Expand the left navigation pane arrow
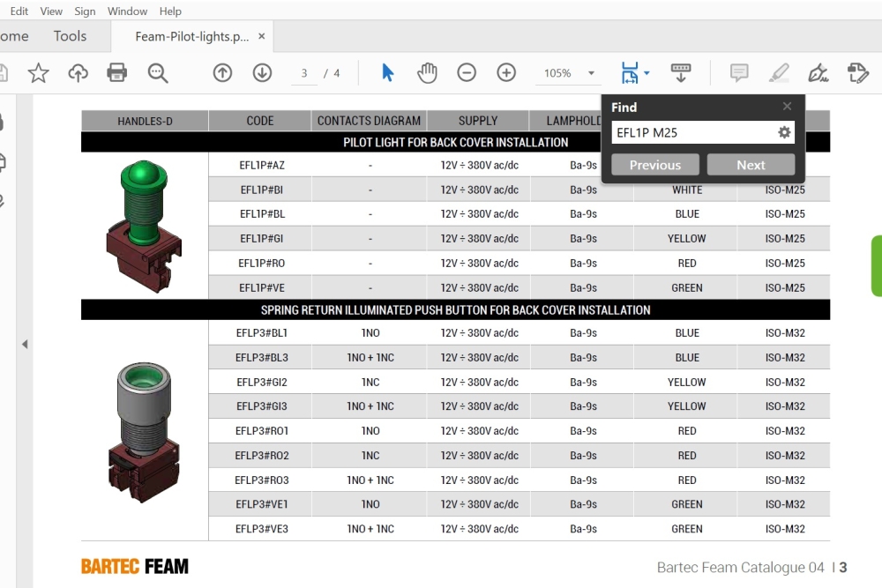The height and width of the screenshot is (588, 882). click(25, 344)
